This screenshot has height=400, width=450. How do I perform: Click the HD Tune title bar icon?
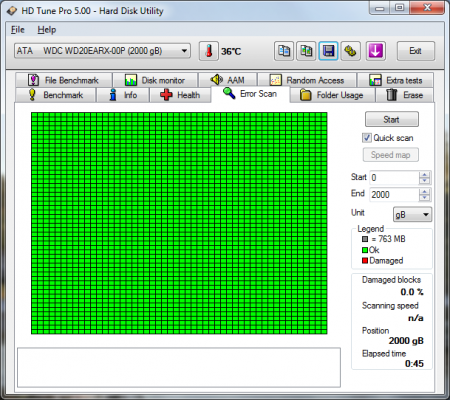coord(12,11)
